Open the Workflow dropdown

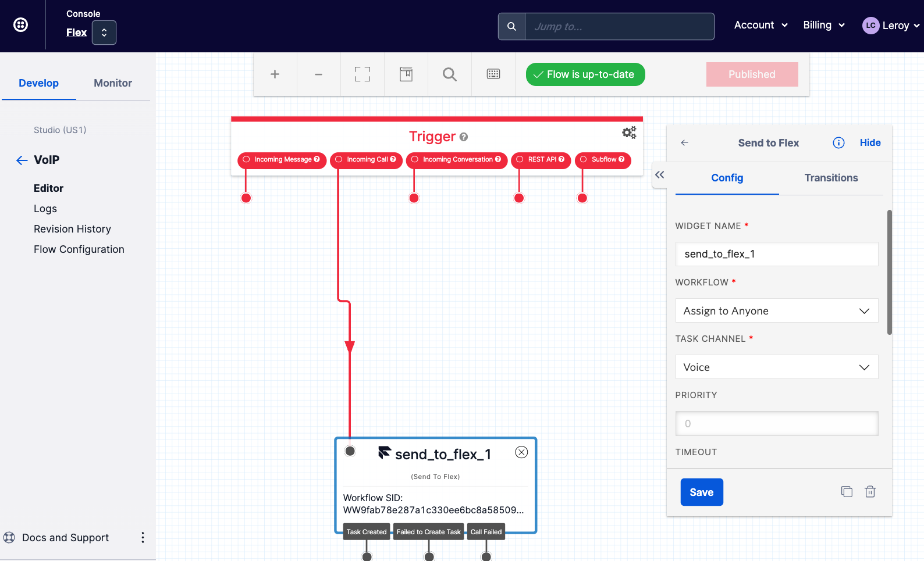[777, 311]
